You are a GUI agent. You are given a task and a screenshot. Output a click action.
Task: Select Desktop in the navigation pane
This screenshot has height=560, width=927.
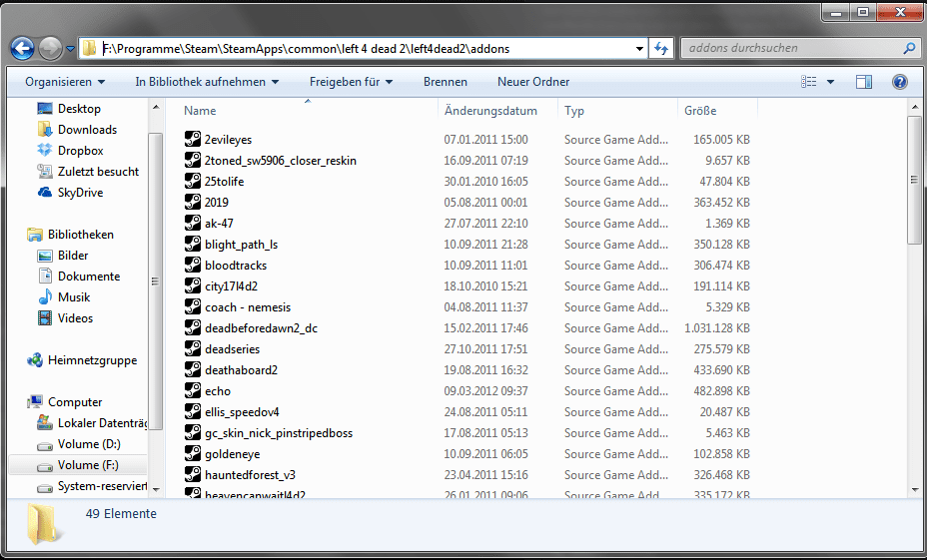click(x=79, y=109)
